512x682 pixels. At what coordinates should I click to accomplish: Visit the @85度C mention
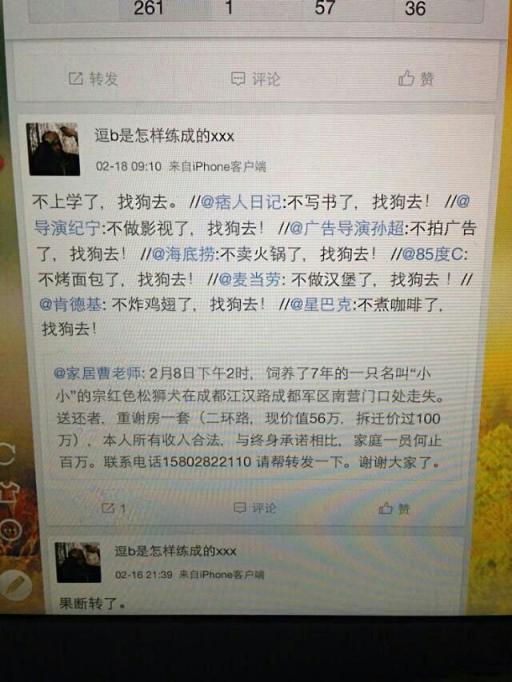(433, 254)
